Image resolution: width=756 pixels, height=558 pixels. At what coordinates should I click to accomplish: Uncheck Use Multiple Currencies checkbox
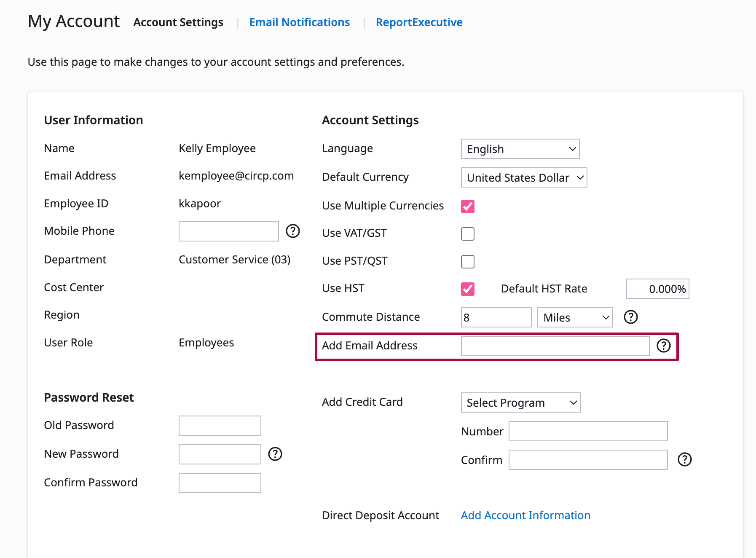tap(467, 207)
